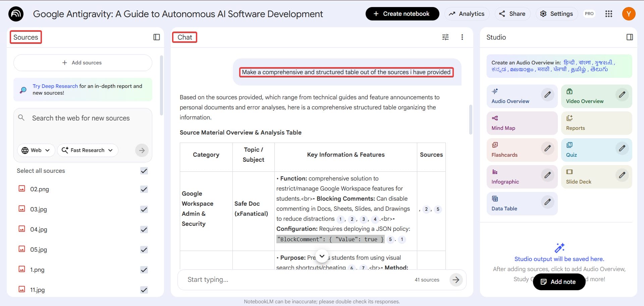Uncheck the 1.png source checkbox
644x306 pixels.
click(144, 270)
